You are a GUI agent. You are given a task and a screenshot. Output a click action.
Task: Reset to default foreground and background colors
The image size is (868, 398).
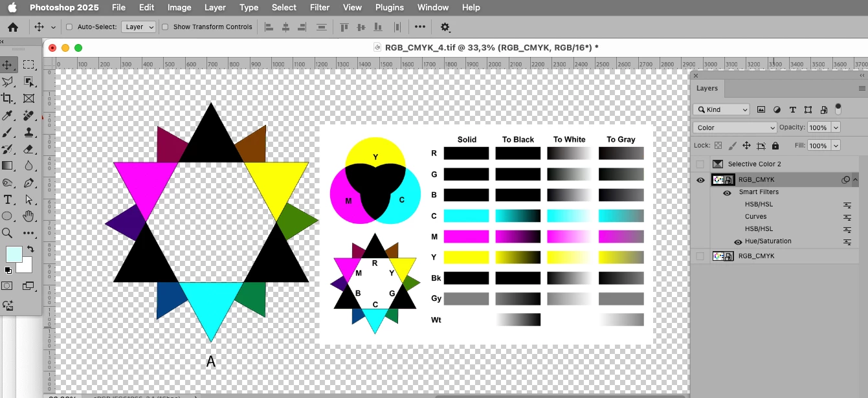click(x=8, y=270)
